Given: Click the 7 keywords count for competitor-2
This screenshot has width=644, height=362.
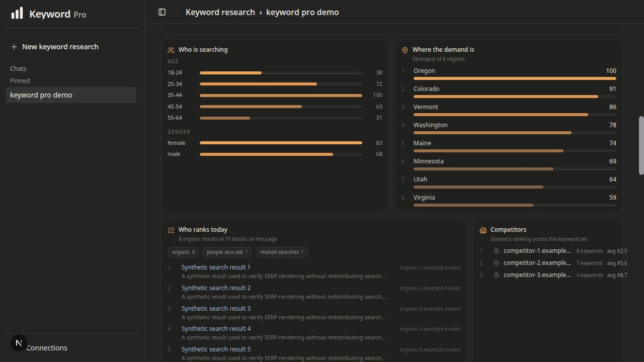Looking at the screenshot, I should click(x=590, y=263).
